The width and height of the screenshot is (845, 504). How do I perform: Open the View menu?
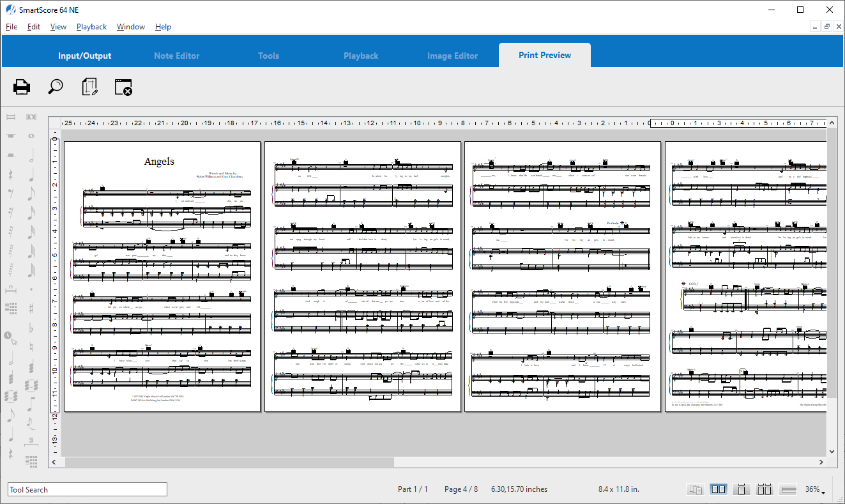coord(58,27)
